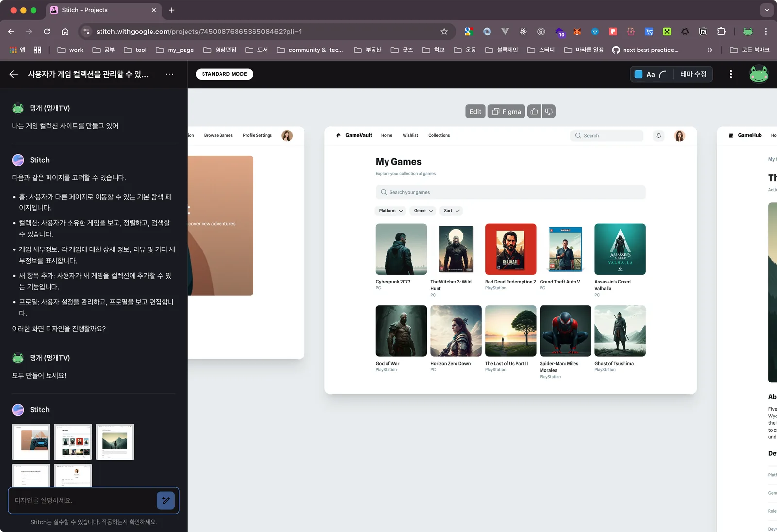This screenshot has width=777, height=532.
Task: Open the next best practice bookmark
Action: [x=645, y=50]
